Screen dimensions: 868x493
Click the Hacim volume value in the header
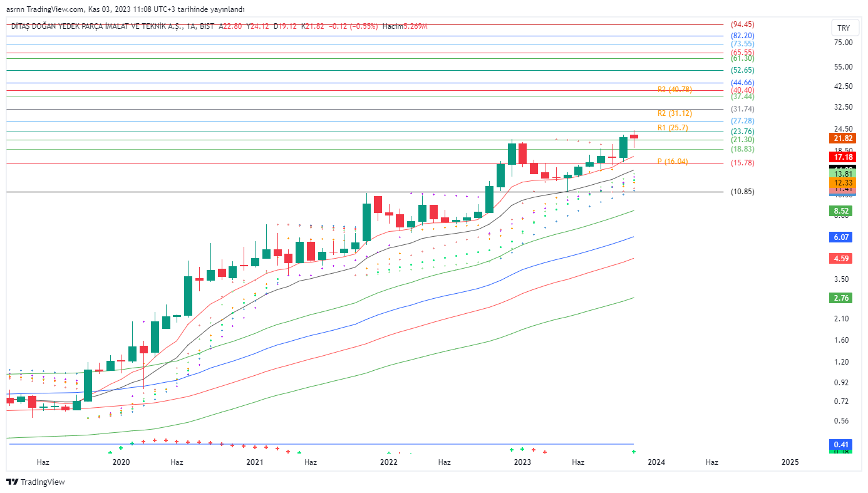(415, 26)
